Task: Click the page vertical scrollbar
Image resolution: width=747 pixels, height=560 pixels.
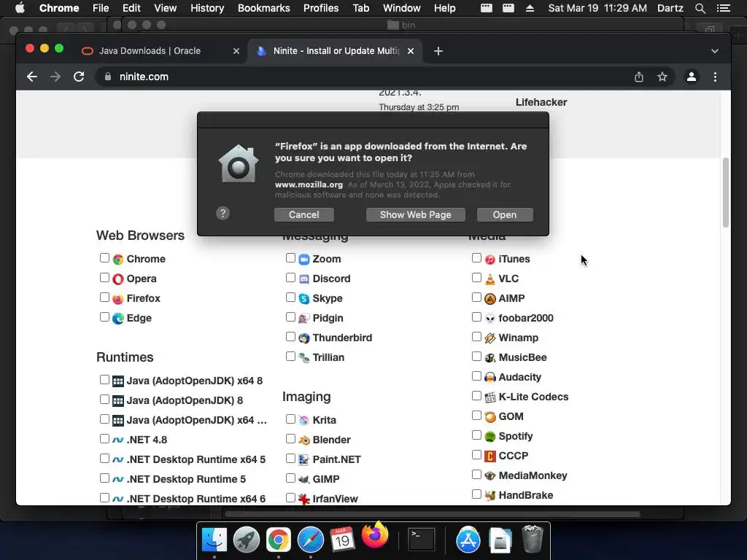Action: pos(726,192)
